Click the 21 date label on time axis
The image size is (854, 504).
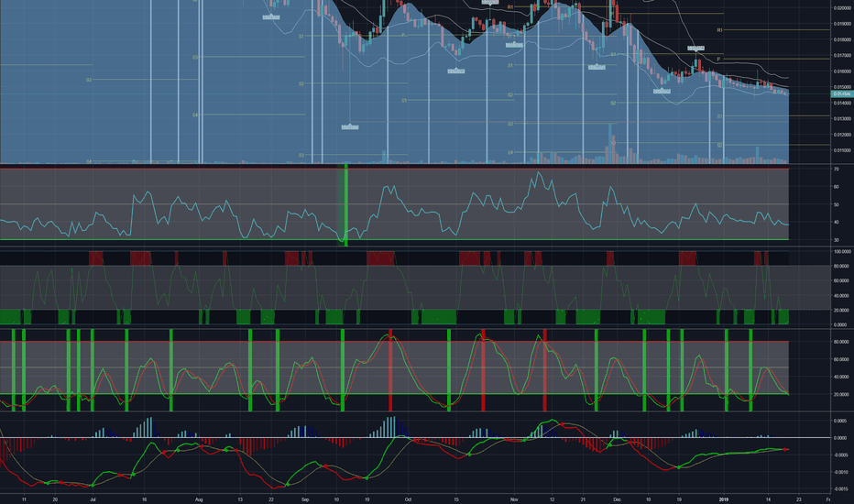pyautogui.click(x=583, y=499)
